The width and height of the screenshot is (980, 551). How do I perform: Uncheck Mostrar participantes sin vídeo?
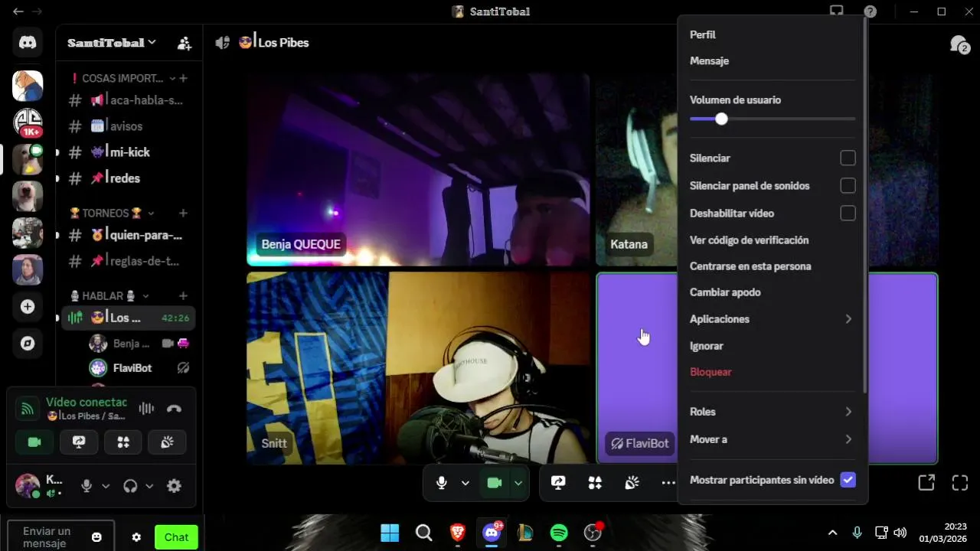pos(848,480)
